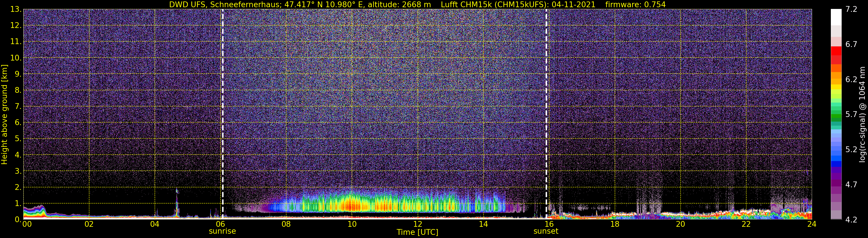Click the time axis tick '14'
This screenshot has width=868, height=238.
[483, 224]
